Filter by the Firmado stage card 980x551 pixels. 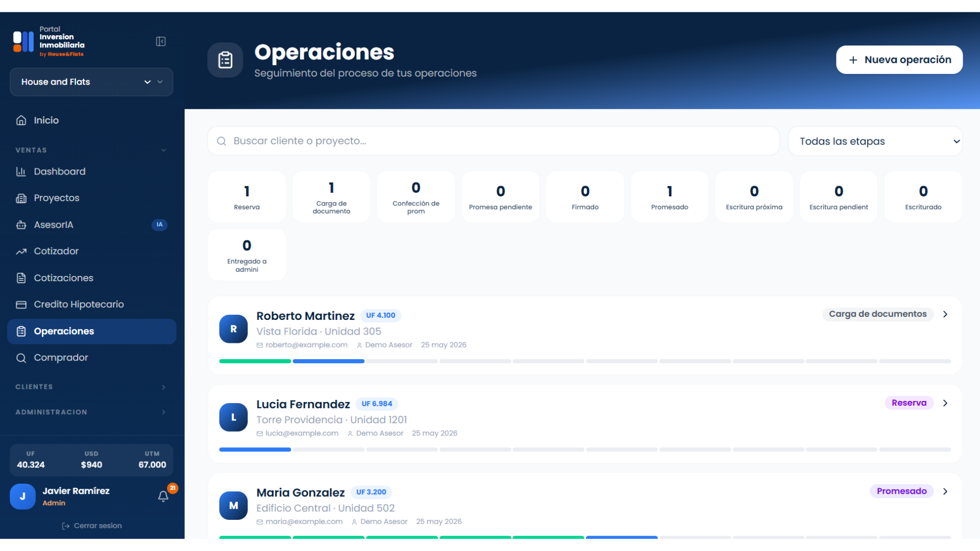pos(585,196)
